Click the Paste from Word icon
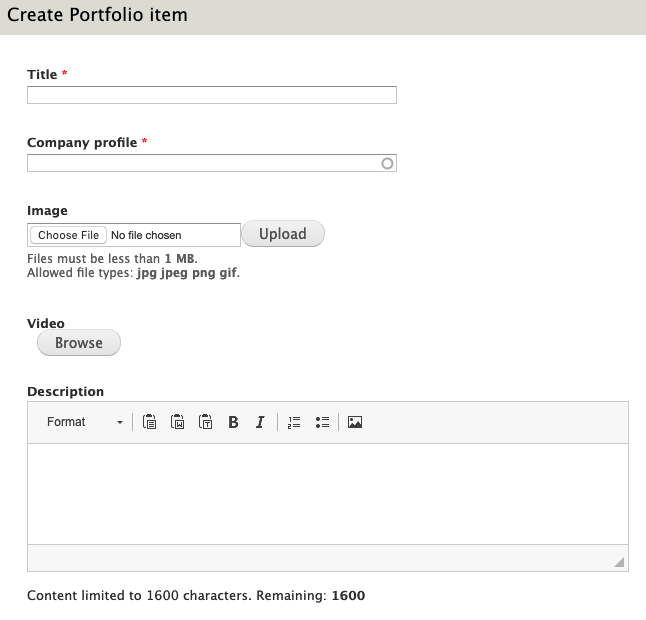This screenshot has width=646, height=620. point(178,422)
